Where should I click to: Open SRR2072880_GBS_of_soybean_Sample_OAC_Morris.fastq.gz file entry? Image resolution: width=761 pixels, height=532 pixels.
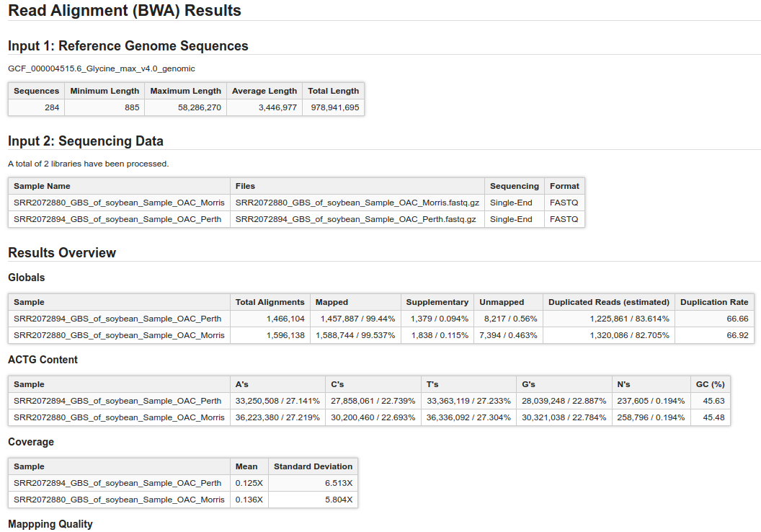coord(357,203)
